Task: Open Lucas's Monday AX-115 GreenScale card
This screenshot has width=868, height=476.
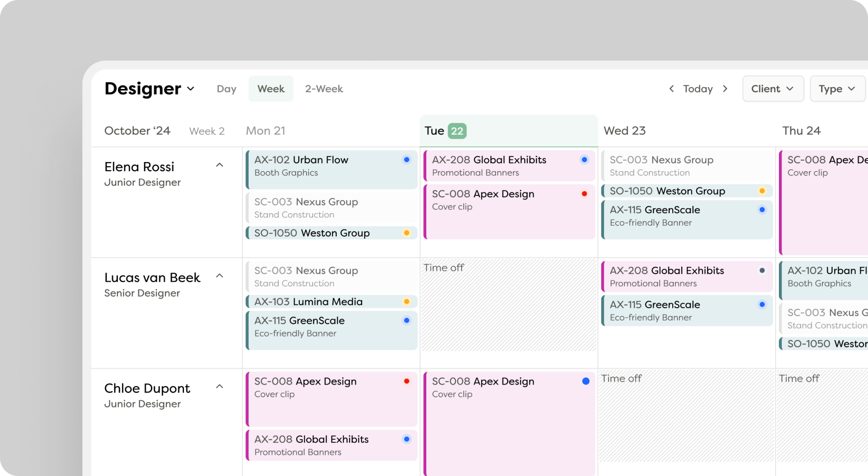Action: [x=331, y=331]
